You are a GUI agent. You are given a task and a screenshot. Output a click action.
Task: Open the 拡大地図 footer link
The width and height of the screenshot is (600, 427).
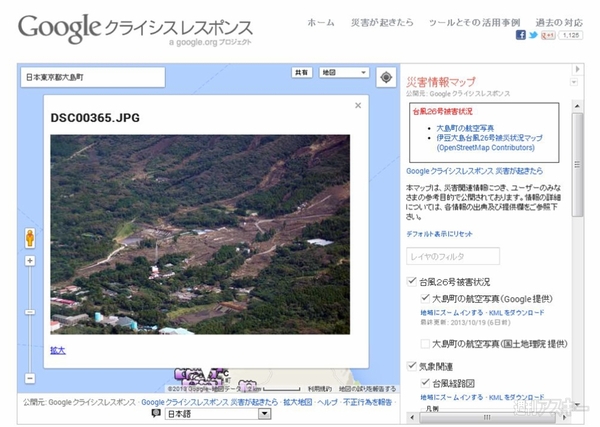[298, 402]
